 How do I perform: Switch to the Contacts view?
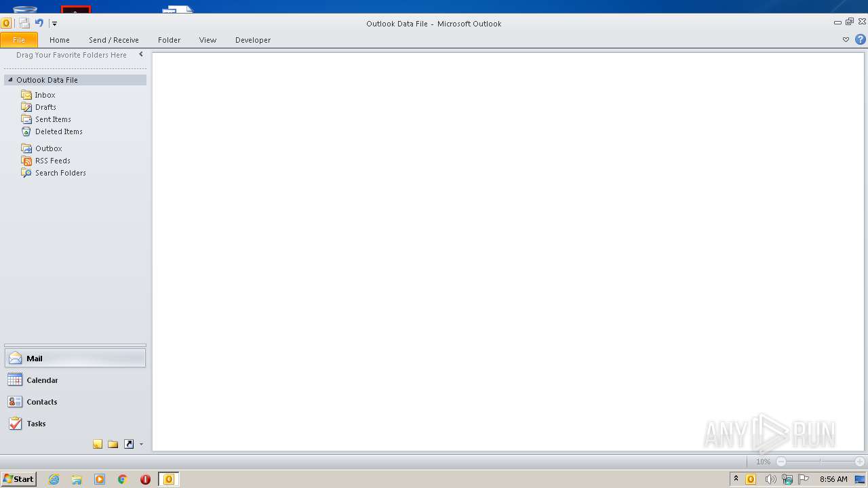point(75,402)
